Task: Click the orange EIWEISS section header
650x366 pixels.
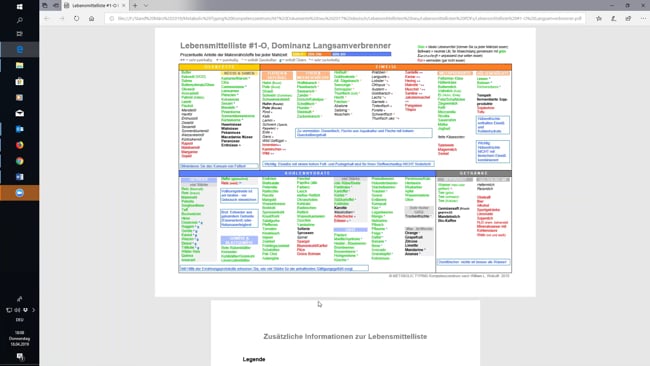Action: pos(386,67)
